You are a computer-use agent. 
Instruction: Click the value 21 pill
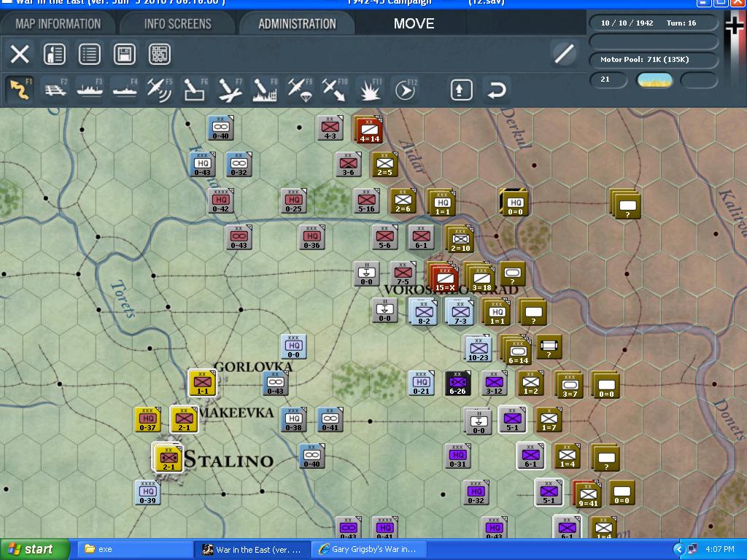click(608, 79)
